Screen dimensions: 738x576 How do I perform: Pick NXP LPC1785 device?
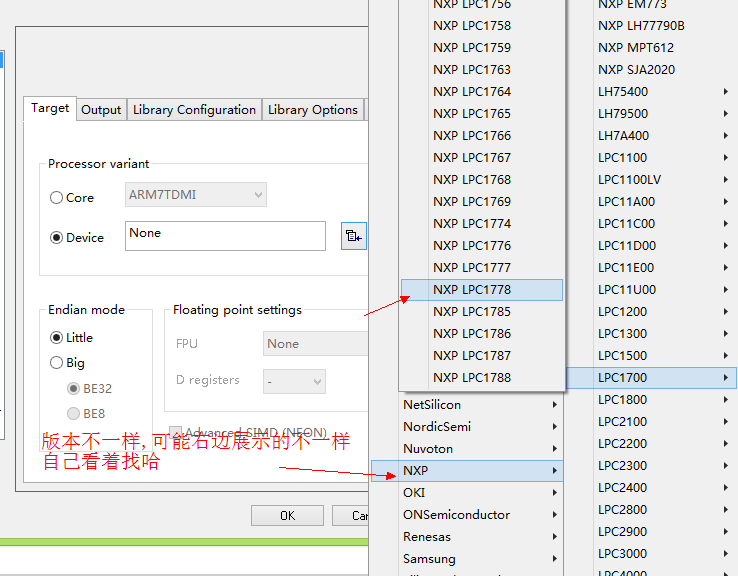[x=482, y=312]
